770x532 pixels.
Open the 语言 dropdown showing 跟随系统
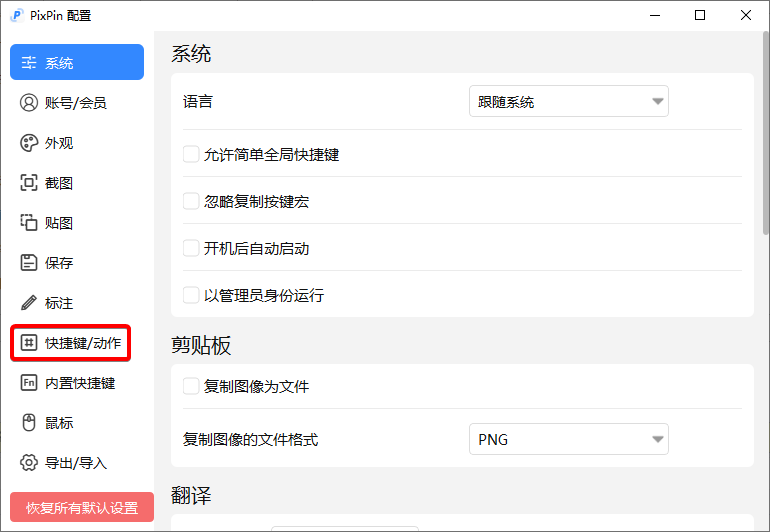tap(569, 101)
